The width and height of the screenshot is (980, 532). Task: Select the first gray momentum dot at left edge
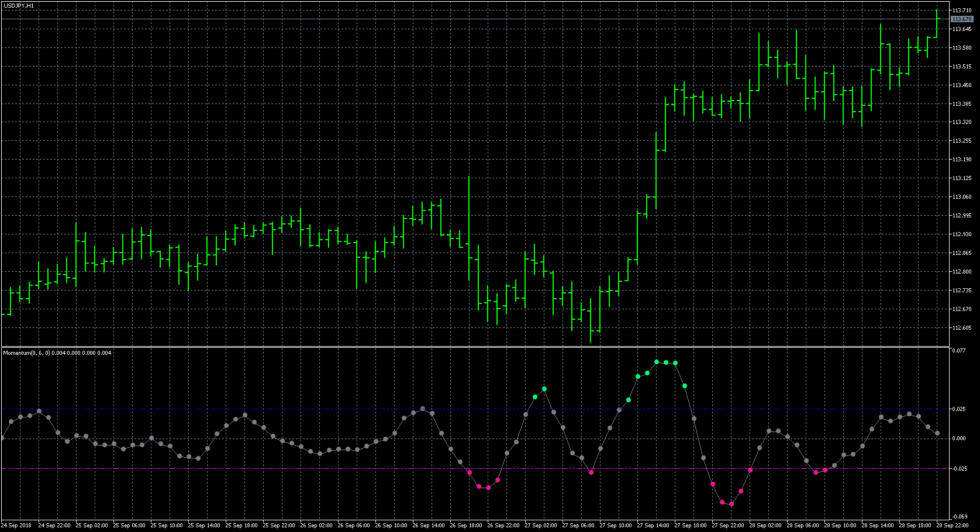point(2,437)
